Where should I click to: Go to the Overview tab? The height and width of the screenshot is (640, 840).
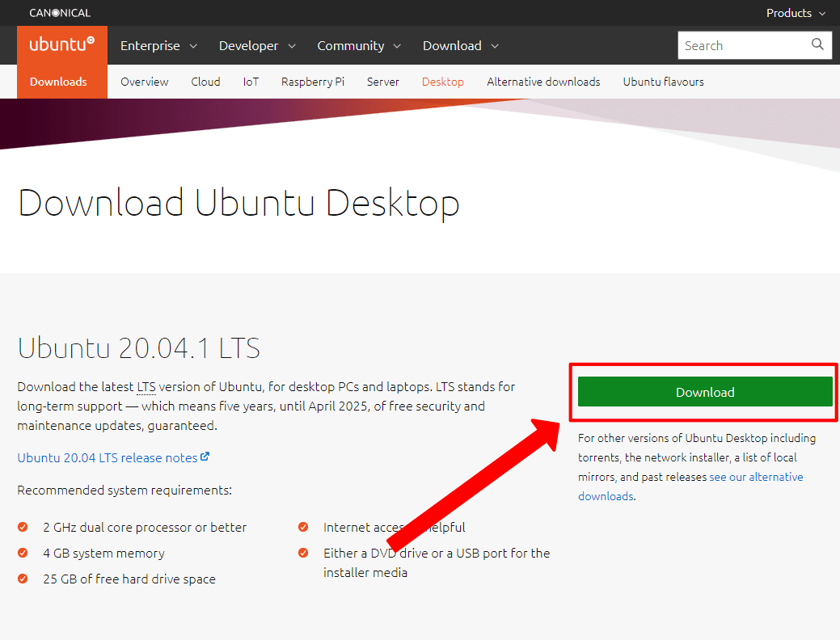click(144, 82)
